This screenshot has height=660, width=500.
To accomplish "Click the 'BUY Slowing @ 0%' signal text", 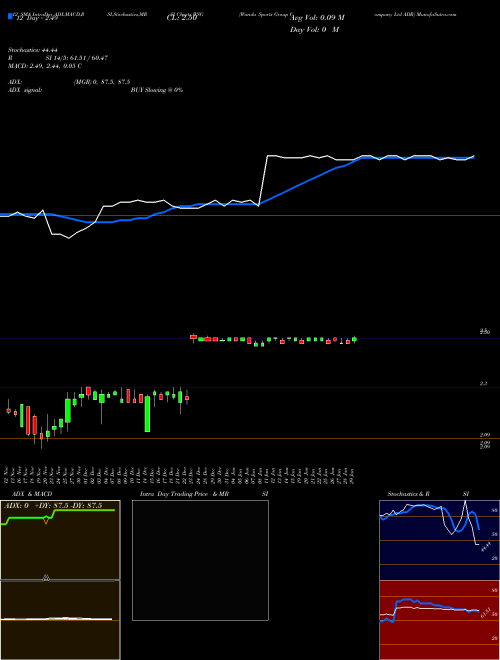I will click(157, 90).
